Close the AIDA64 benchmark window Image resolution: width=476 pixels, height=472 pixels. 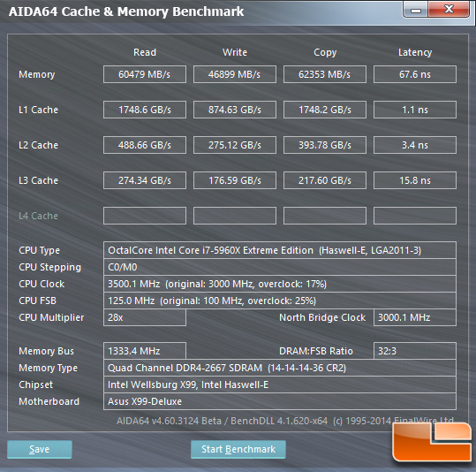(x=449, y=10)
